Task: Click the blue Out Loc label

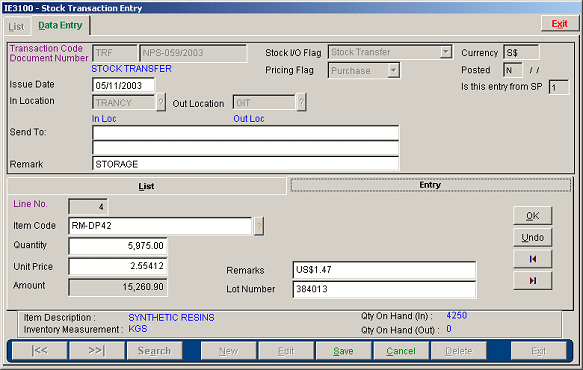Action: point(249,119)
